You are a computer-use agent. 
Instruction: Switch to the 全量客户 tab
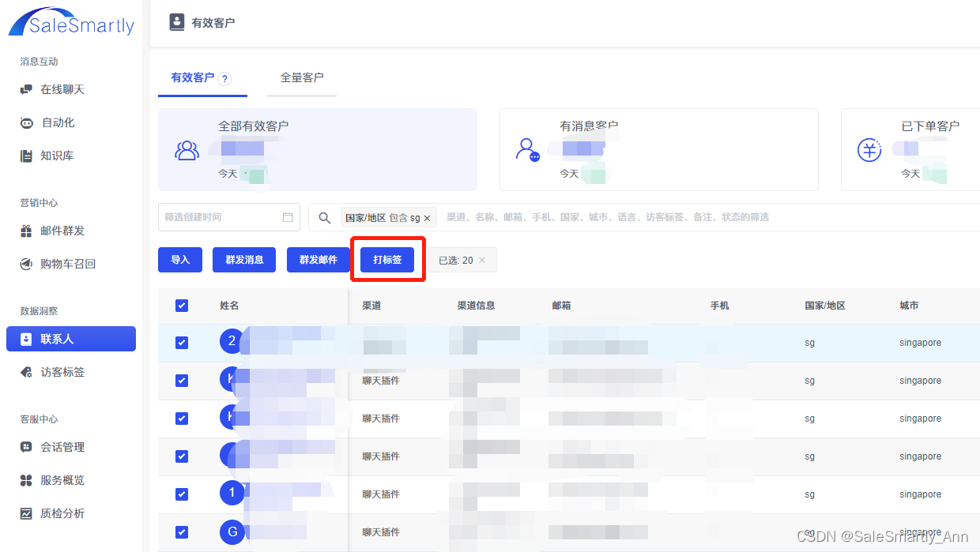pyautogui.click(x=302, y=77)
